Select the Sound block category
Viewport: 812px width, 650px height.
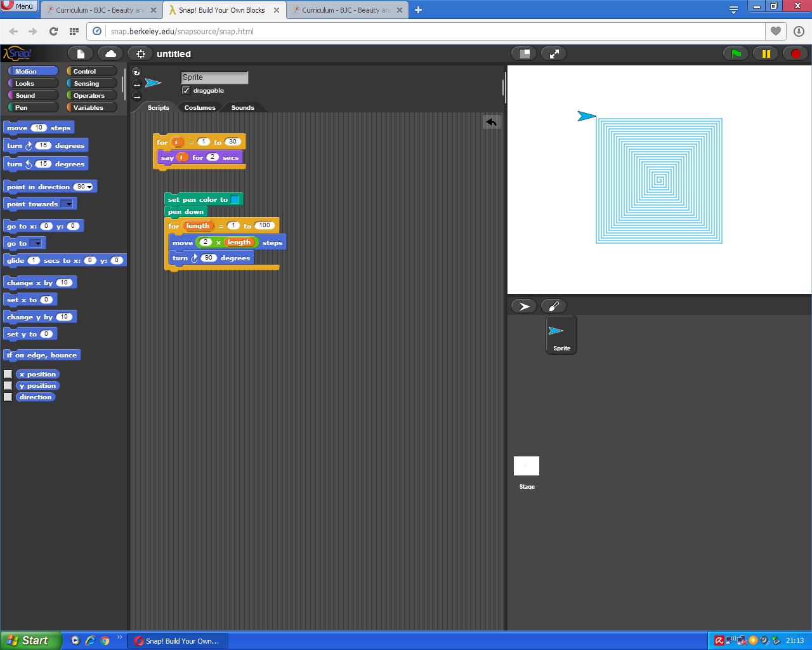coord(33,95)
